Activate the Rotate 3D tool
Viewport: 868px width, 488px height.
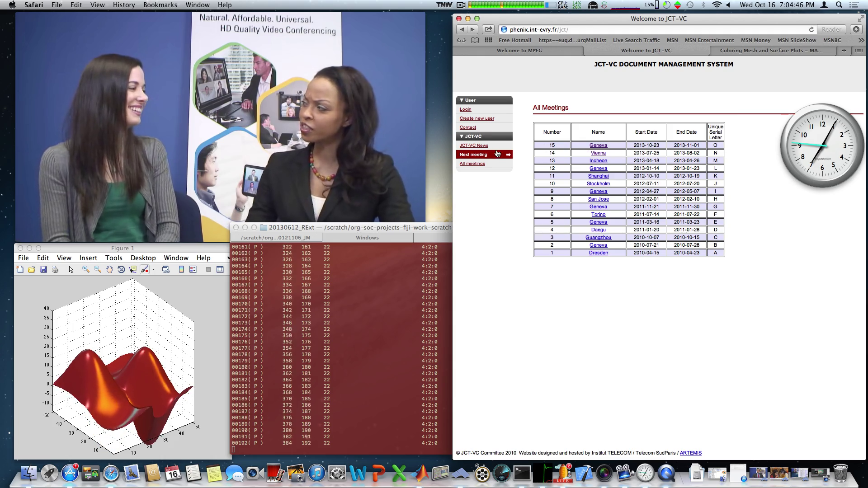(x=121, y=270)
